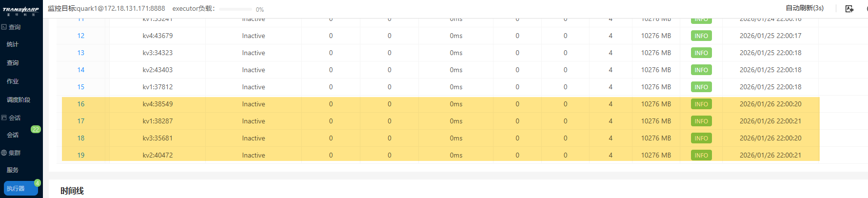Open executor ID 19 link
This screenshot has width=868, height=198.
[x=81, y=155]
